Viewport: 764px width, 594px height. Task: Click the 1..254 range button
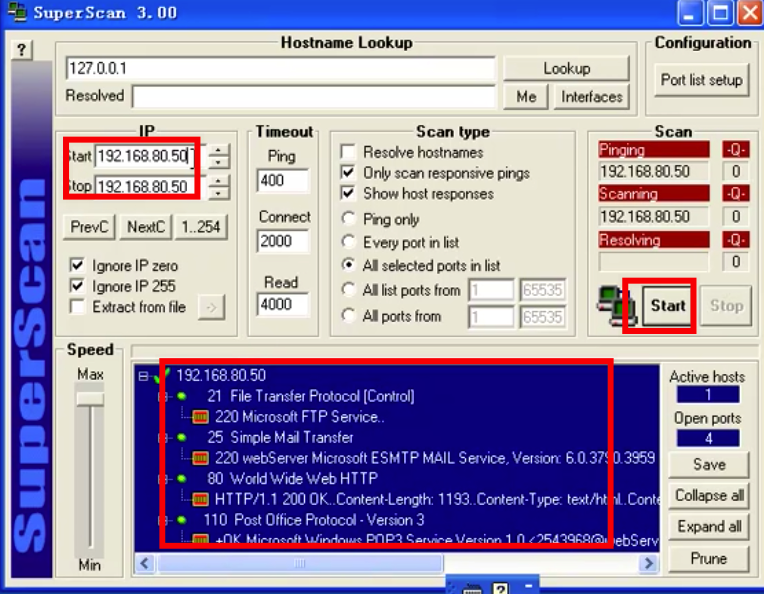201,227
